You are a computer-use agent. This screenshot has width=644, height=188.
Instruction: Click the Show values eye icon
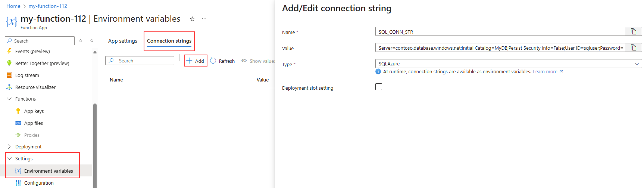click(x=244, y=61)
